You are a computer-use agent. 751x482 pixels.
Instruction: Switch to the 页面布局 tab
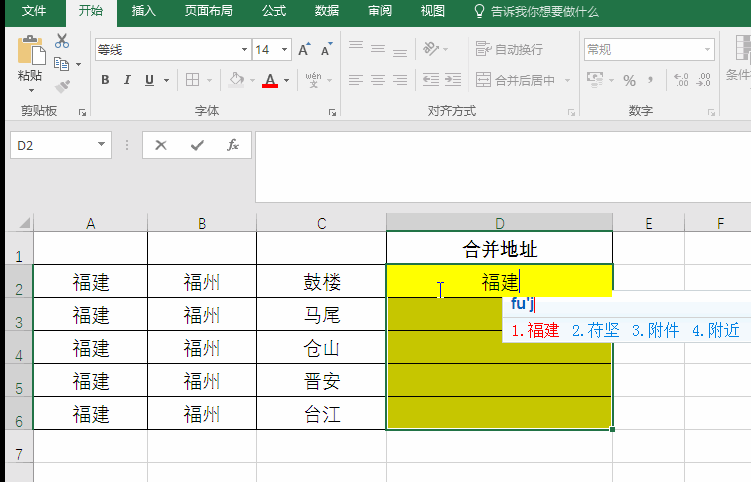coord(209,11)
